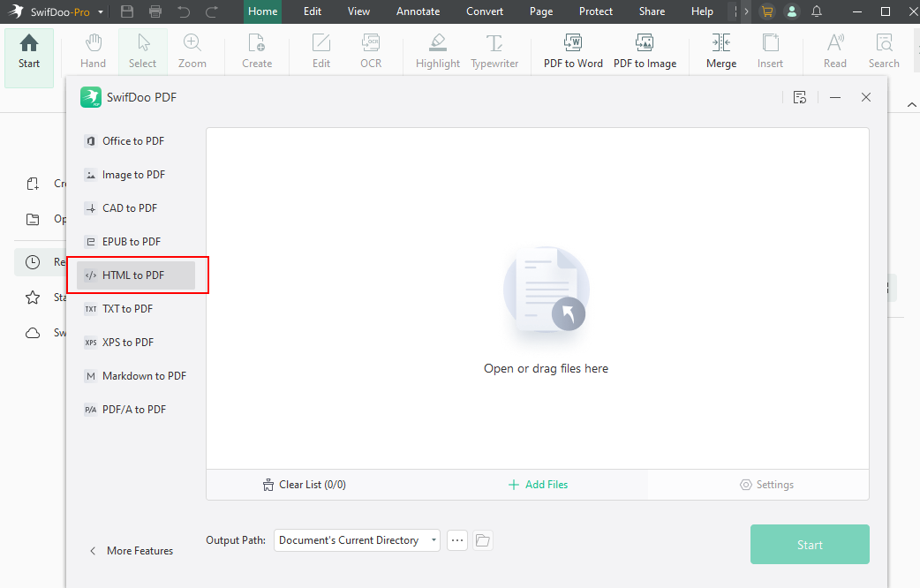Open the Convert menu

(x=485, y=11)
